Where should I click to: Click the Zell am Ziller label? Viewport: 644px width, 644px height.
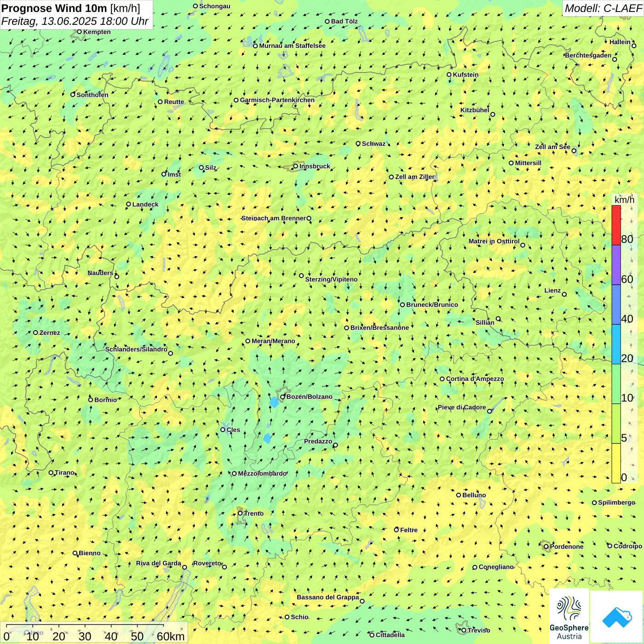point(414,177)
